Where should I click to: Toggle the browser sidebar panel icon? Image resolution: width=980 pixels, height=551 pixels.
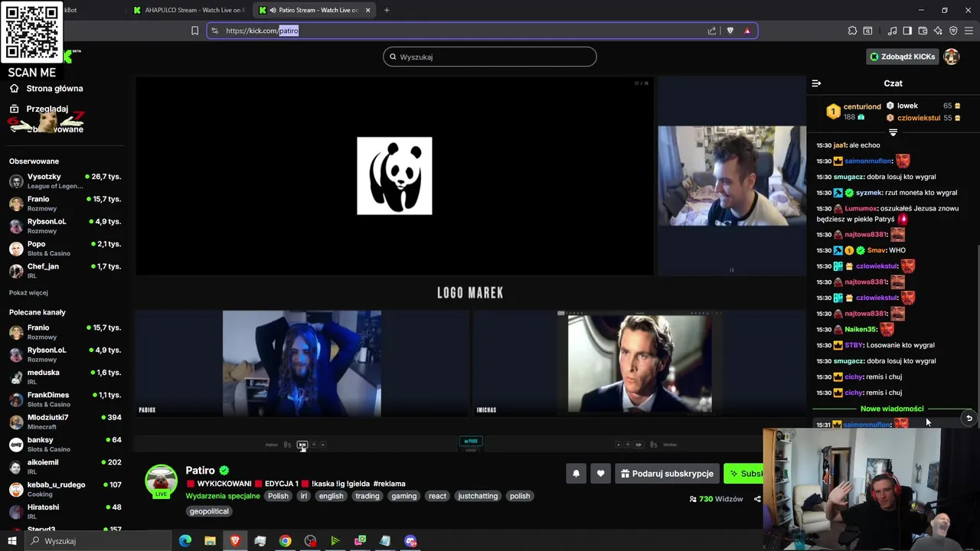click(x=907, y=31)
